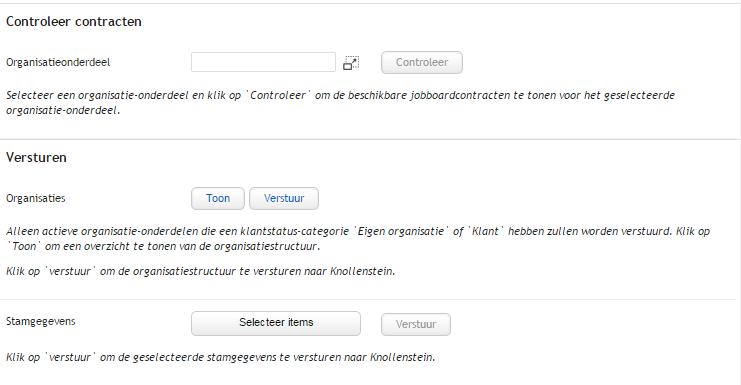Click the Controleer button
Image resolution: width=741 pixels, height=385 pixels.
[x=422, y=62]
